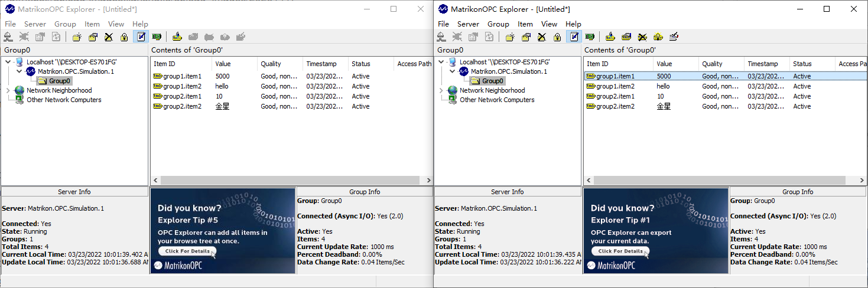Click the Connect server icon in left window
The width and height of the screenshot is (868, 288).
point(8,37)
